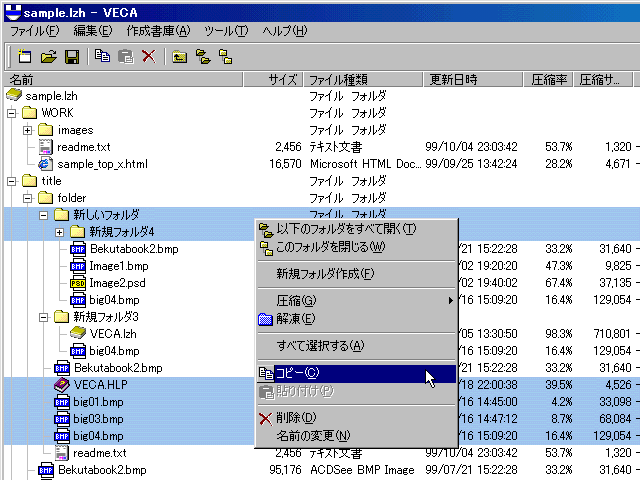640x480 pixels.
Task: Open the 編集(E) menu
Action: click(93, 31)
